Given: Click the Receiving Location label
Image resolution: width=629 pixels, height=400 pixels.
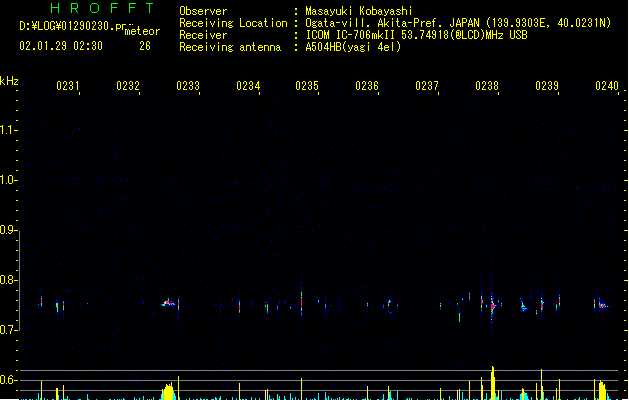Looking at the screenshot, I should click(x=233, y=23).
